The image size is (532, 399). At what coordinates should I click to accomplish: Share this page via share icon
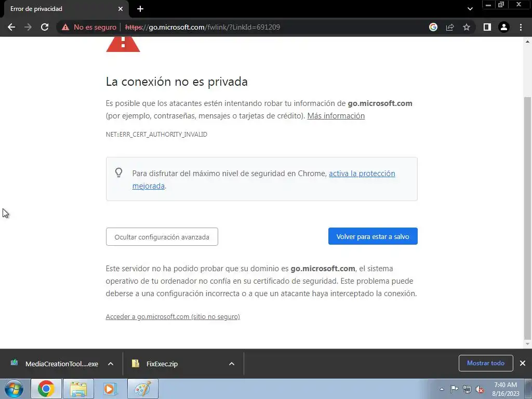point(450,27)
